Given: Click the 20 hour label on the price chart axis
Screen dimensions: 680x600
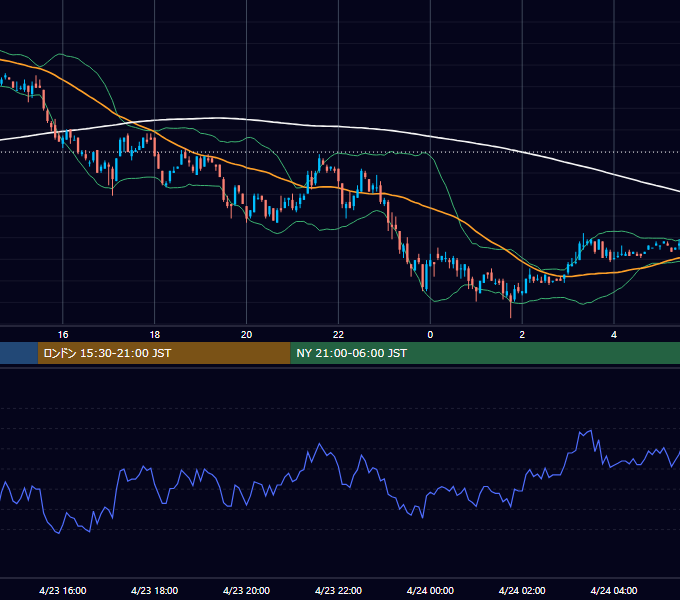Looking at the screenshot, I should (x=246, y=335).
